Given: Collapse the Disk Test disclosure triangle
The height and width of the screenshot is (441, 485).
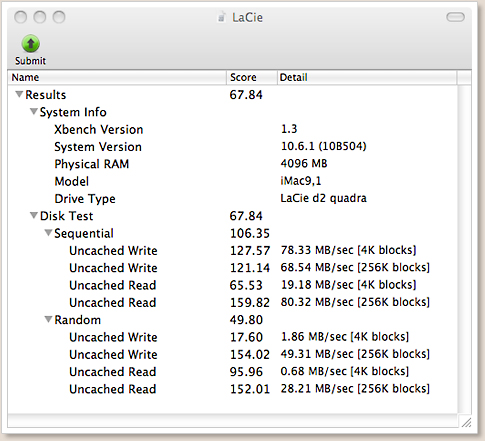Looking at the screenshot, I should (33, 216).
